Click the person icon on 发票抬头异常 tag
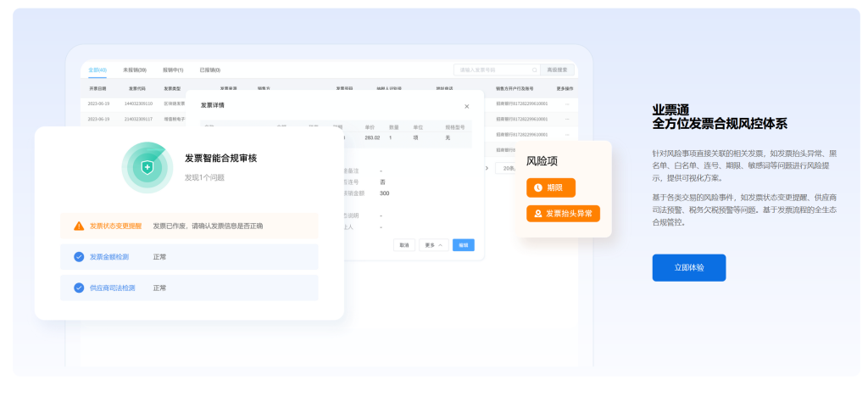Viewport: 868px width, 397px height. point(537,214)
